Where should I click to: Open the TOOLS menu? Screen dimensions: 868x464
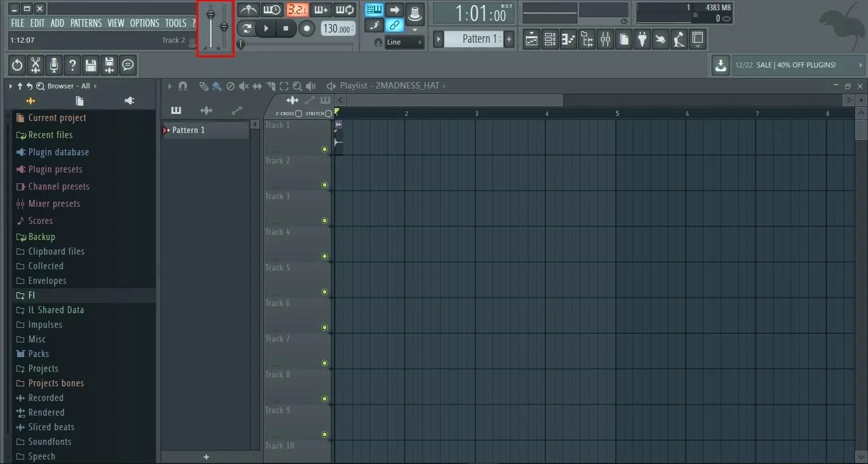coord(176,23)
